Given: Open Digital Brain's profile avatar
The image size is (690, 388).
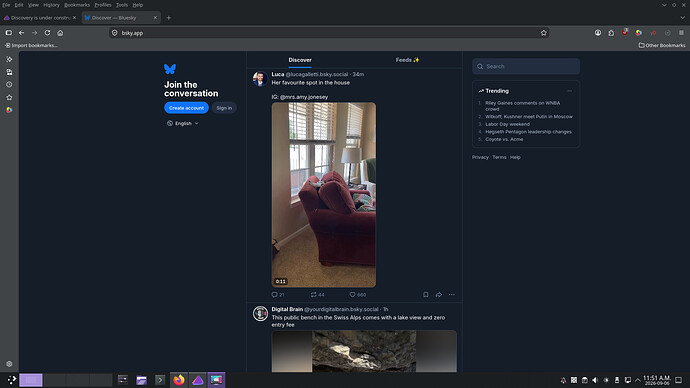Looking at the screenshot, I should coord(260,314).
